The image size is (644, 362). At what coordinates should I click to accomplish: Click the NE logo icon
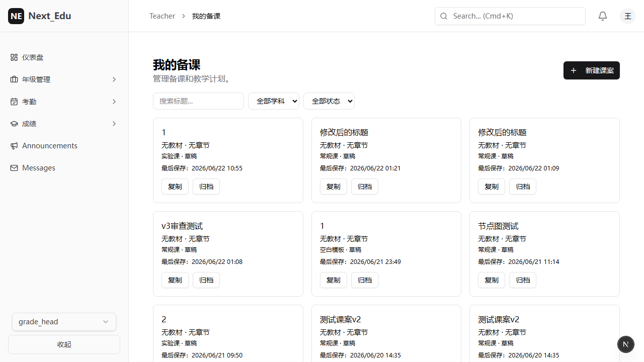point(16,16)
